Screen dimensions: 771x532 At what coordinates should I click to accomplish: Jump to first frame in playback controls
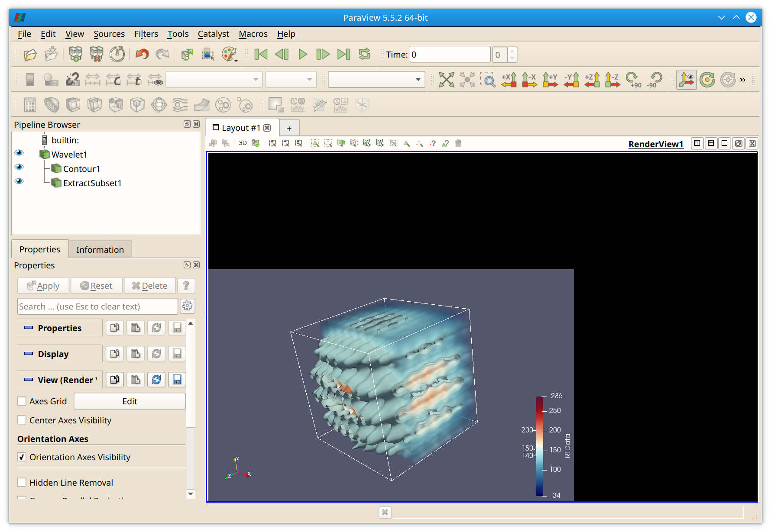[x=261, y=55]
